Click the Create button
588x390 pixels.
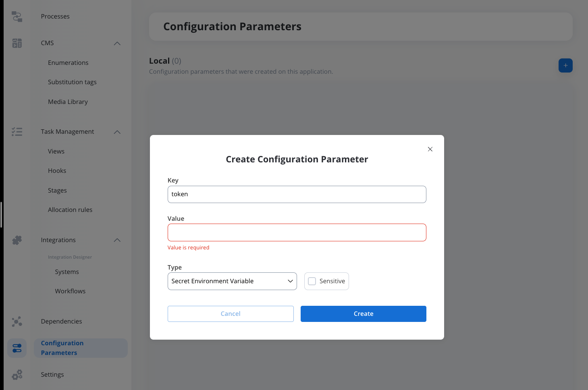[364, 314]
